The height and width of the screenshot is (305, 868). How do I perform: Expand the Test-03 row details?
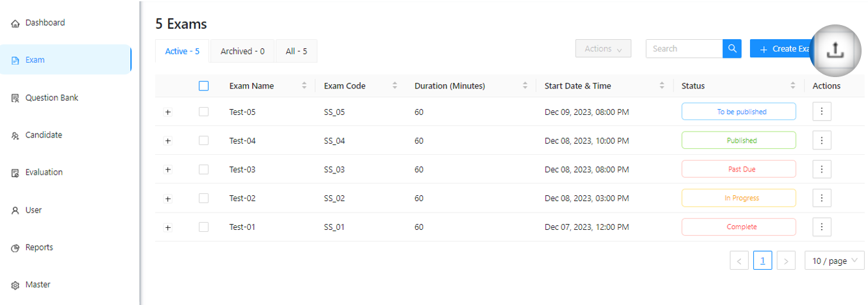(168, 170)
